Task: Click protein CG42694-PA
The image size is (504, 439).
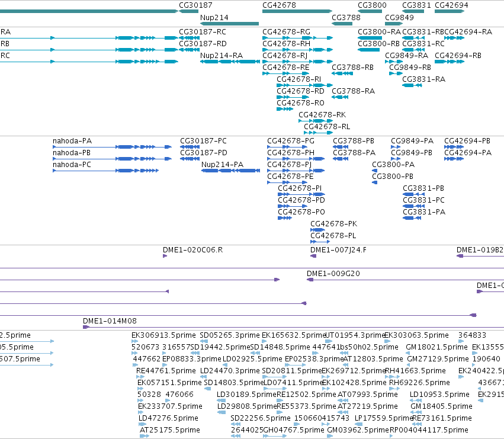Action: point(454,159)
